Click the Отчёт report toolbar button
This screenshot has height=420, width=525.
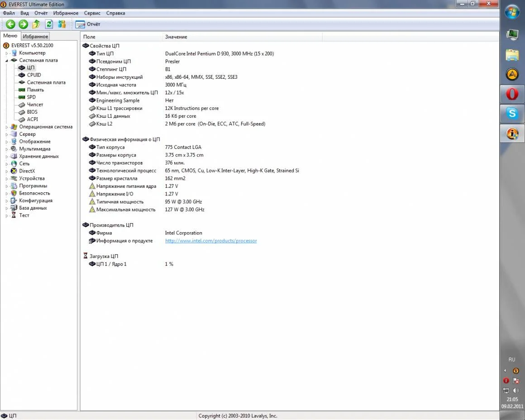pos(88,24)
